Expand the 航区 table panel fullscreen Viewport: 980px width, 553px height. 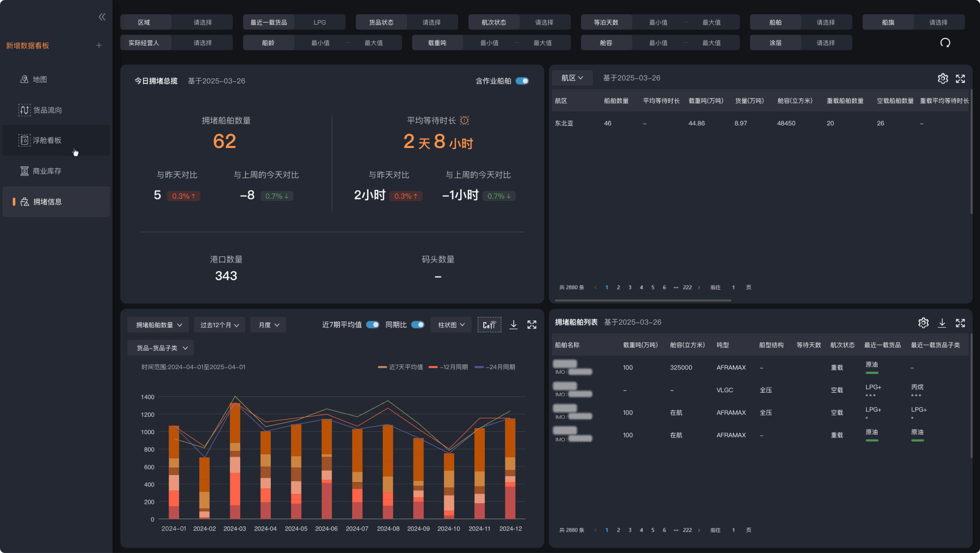[x=960, y=78]
